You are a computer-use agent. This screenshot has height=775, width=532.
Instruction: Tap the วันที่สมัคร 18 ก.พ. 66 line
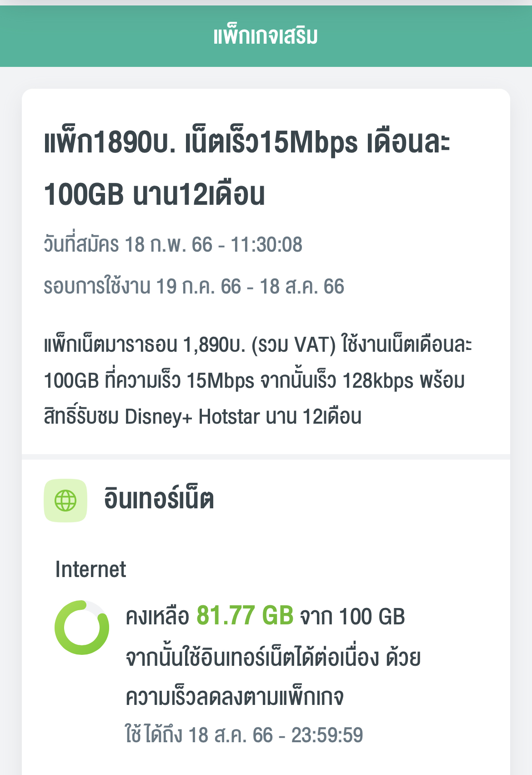(128, 244)
